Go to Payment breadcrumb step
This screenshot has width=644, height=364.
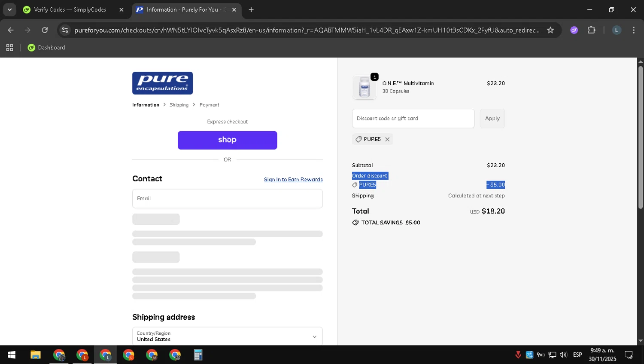tap(209, 105)
